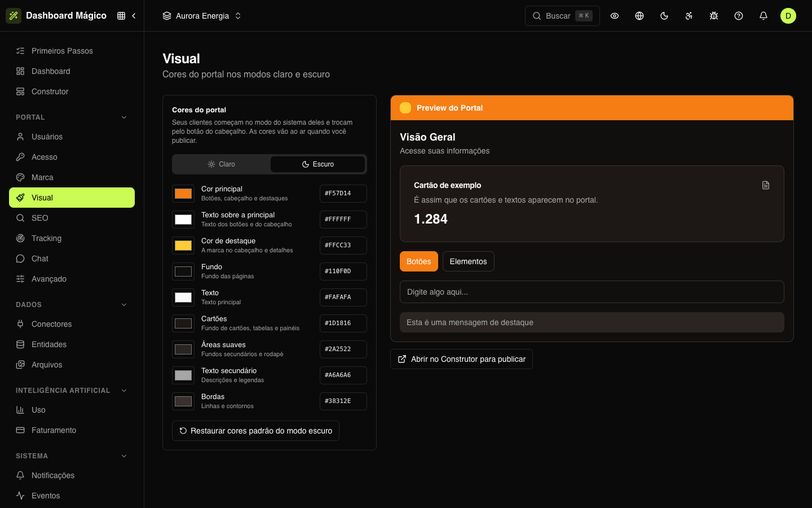Image resolution: width=812 pixels, height=508 pixels.
Task: Focus the Buscar search box
Action: pyautogui.click(x=562, y=16)
